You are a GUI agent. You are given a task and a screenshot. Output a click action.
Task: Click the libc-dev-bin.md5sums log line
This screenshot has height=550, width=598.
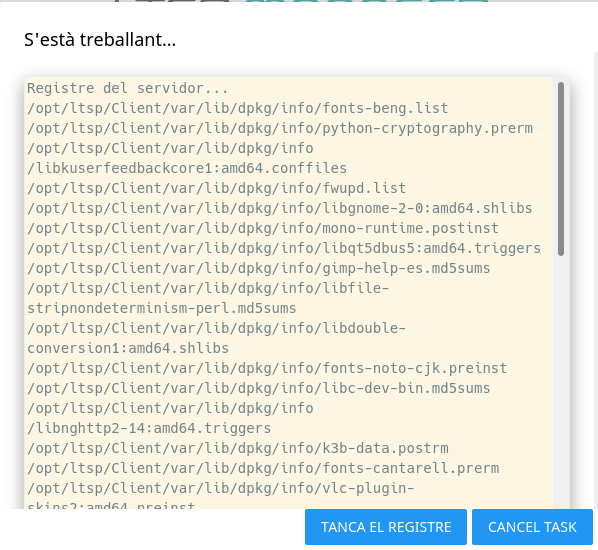(x=259, y=388)
